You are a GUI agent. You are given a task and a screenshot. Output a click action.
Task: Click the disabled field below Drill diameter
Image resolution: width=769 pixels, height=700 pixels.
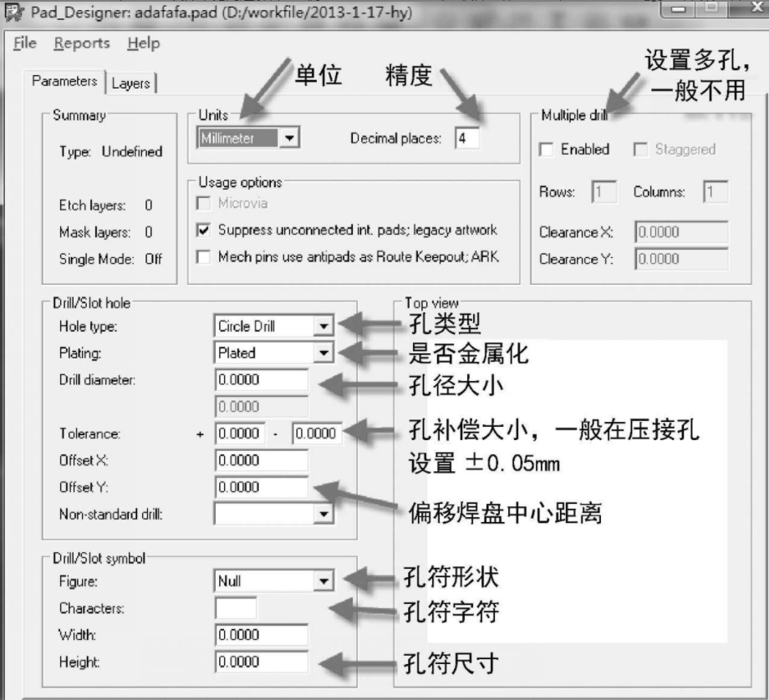coord(262,406)
